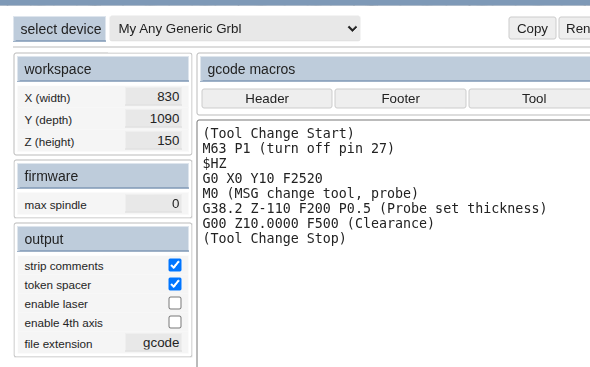Click the workspace panel header

click(103, 69)
